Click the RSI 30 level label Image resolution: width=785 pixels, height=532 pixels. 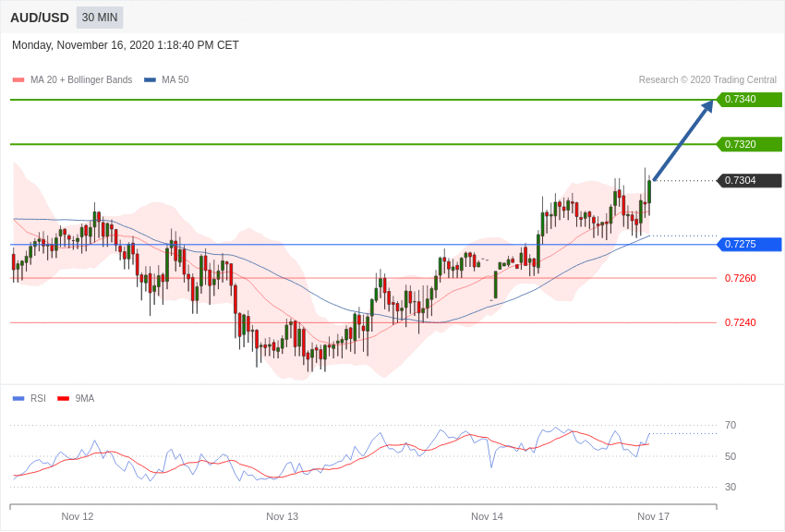point(731,487)
